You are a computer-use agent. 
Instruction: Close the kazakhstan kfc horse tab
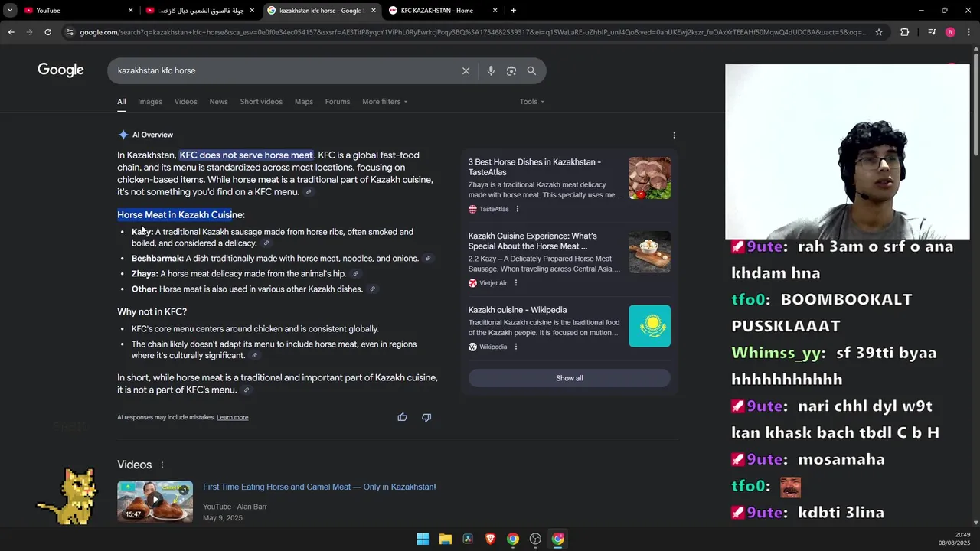[374, 10]
